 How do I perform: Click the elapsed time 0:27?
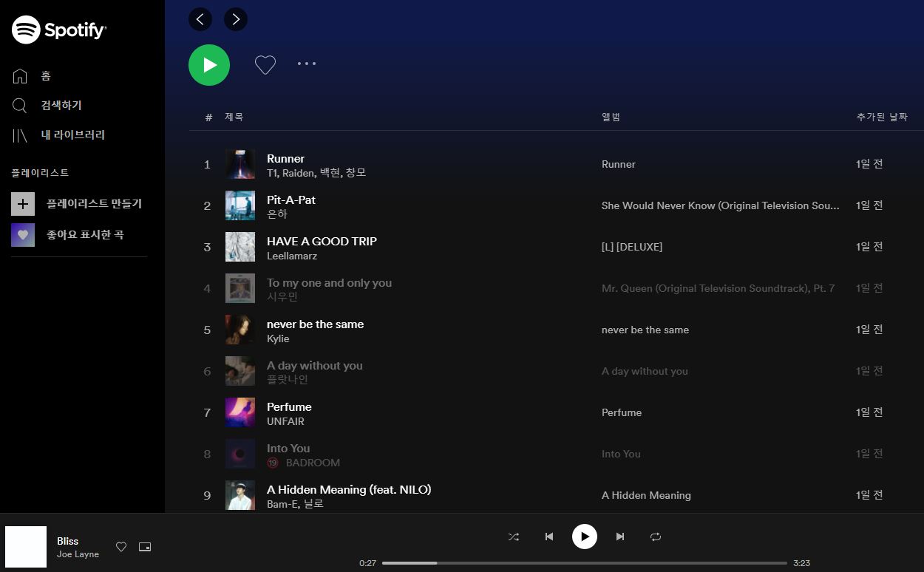[x=367, y=563]
